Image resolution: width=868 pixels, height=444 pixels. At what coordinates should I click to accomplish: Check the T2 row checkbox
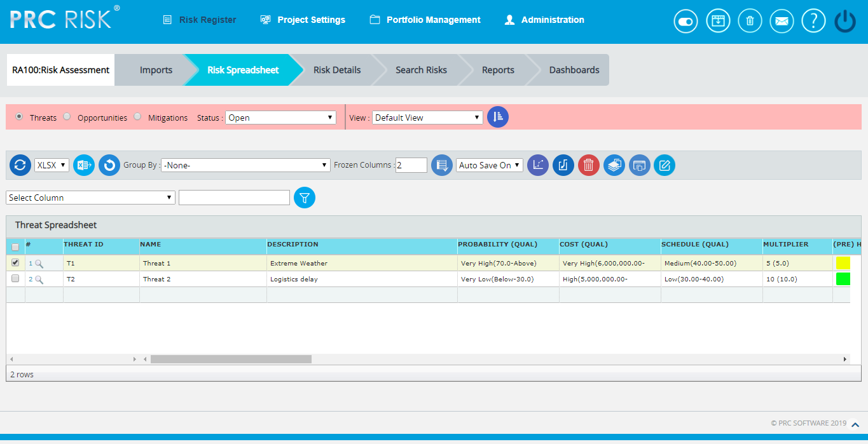coord(15,278)
